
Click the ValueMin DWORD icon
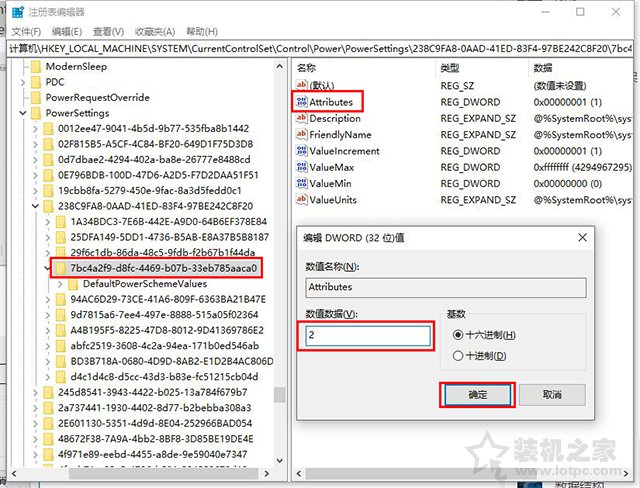click(x=302, y=183)
